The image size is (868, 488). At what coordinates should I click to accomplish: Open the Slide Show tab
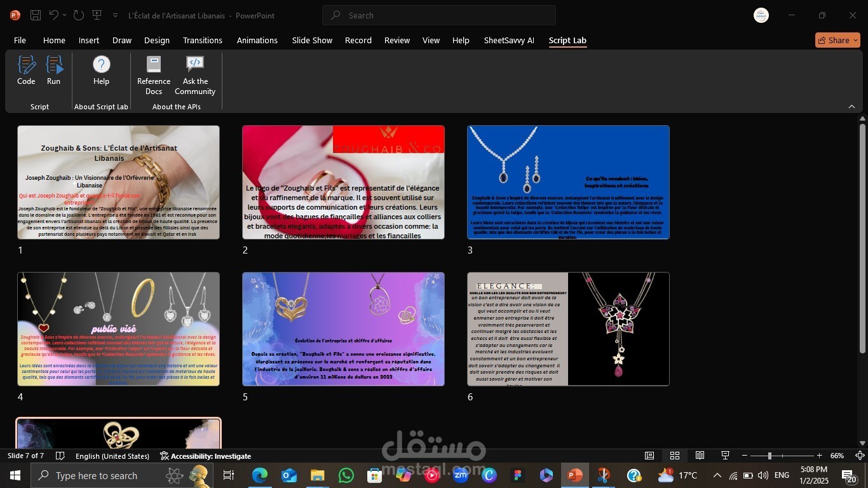pos(312,40)
